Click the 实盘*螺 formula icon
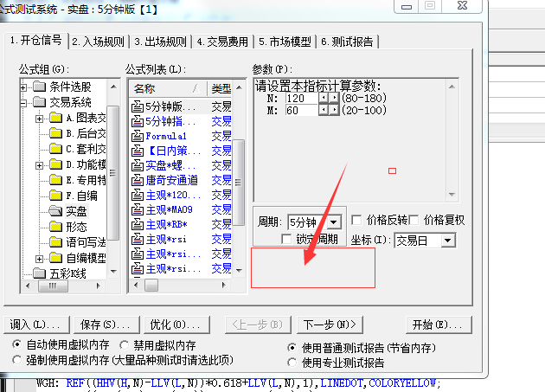Image resolution: width=545 pixels, height=392 pixels. 138,165
